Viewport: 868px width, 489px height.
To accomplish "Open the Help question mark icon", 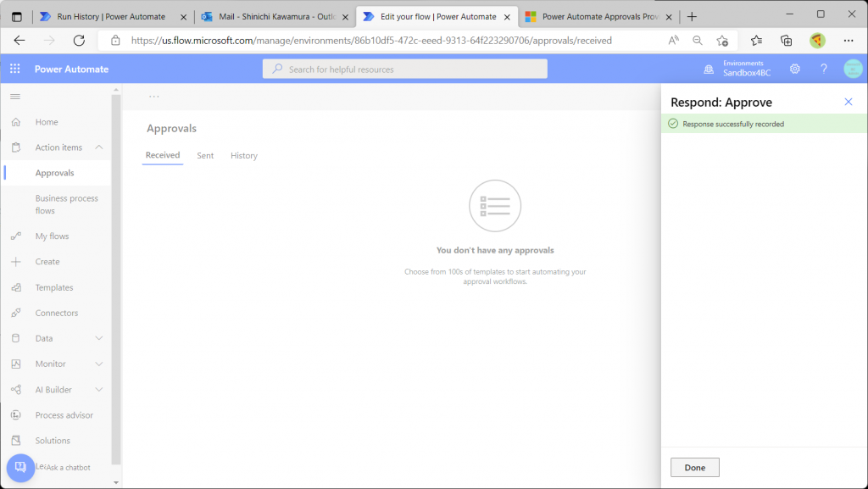I will point(824,69).
